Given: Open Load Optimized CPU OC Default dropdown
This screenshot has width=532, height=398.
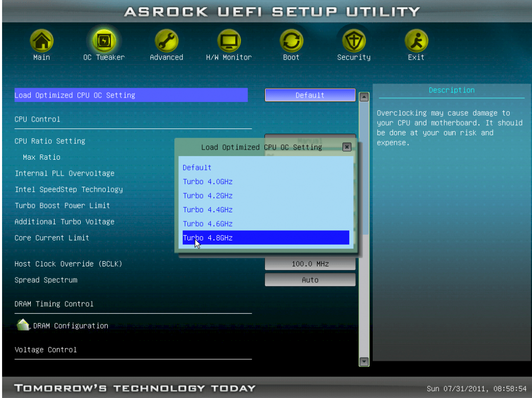Looking at the screenshot, I should pyautogui.click(x=310, y=95).
